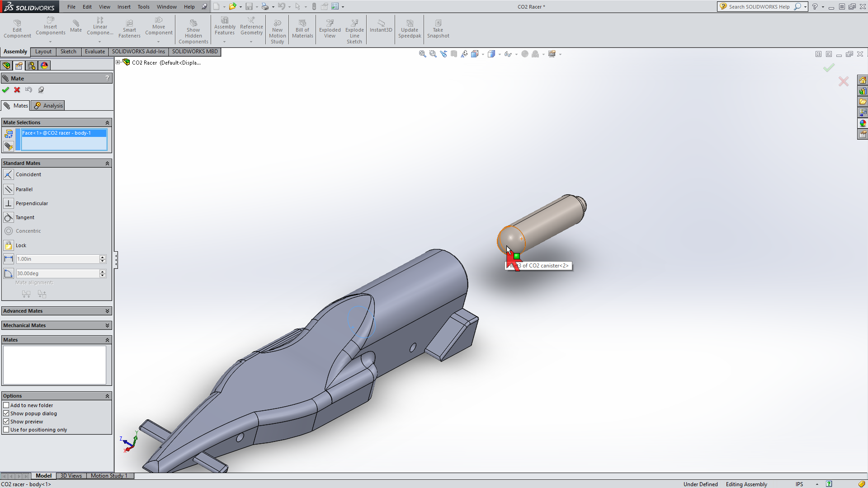
Task: Switch to the Motion Study 1 tab
Action: click(x=109, y=475)
